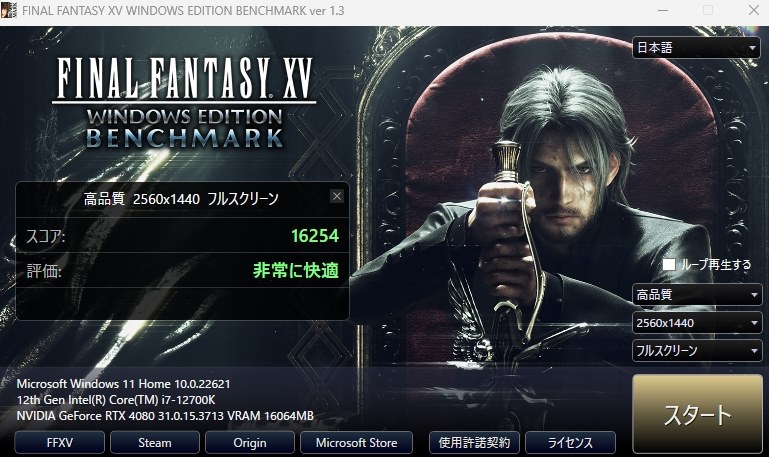Click the 非常に快適 rating text
769x457 pixels.
point(296,270)
